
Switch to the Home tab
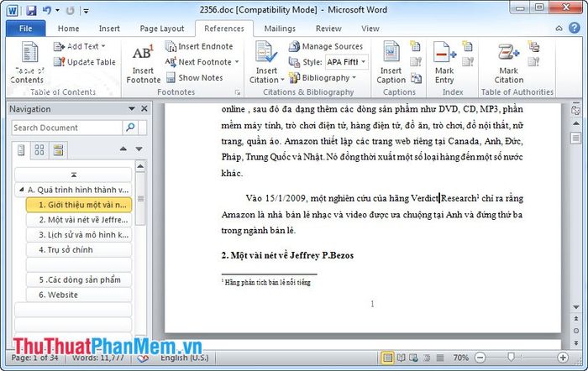click(x=68, y=29)
